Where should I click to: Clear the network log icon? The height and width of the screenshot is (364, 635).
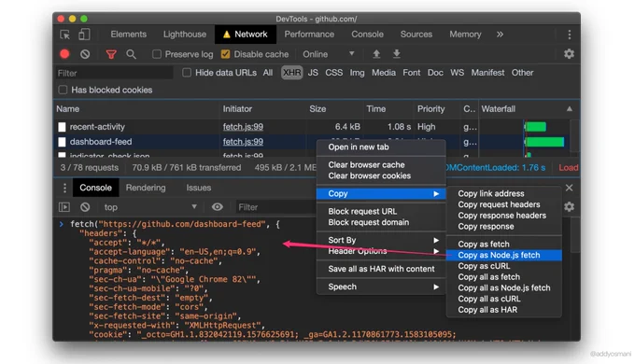pyautogui.click(x=85, y=54)
